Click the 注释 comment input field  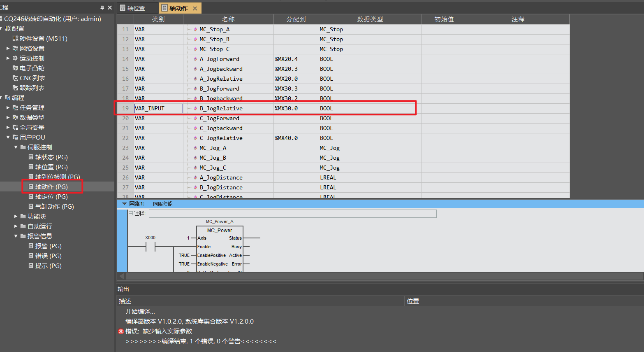pyautogui.click(x=292, y=214)
